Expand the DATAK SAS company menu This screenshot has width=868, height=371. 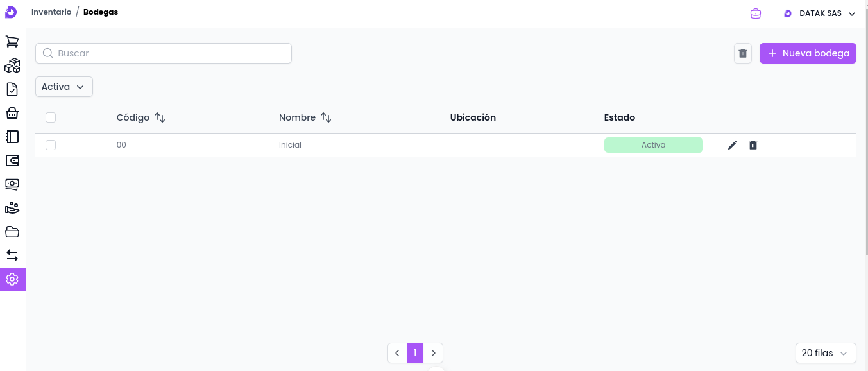pos(820,13)
